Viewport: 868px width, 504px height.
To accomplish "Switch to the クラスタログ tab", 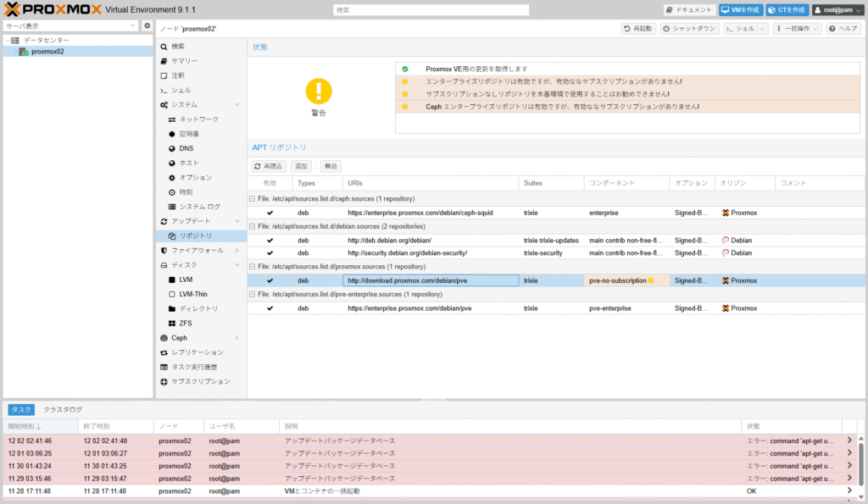I will pyautogui.click(x=63, y=409).
